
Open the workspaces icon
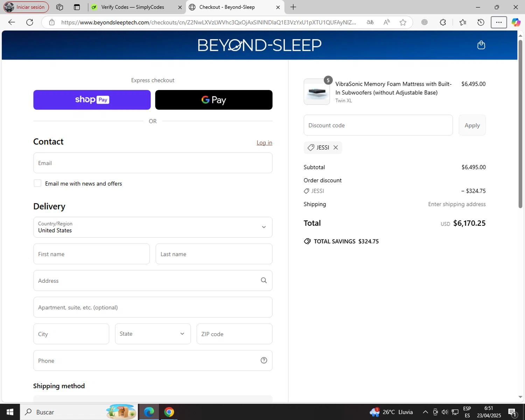coord(59,7)
